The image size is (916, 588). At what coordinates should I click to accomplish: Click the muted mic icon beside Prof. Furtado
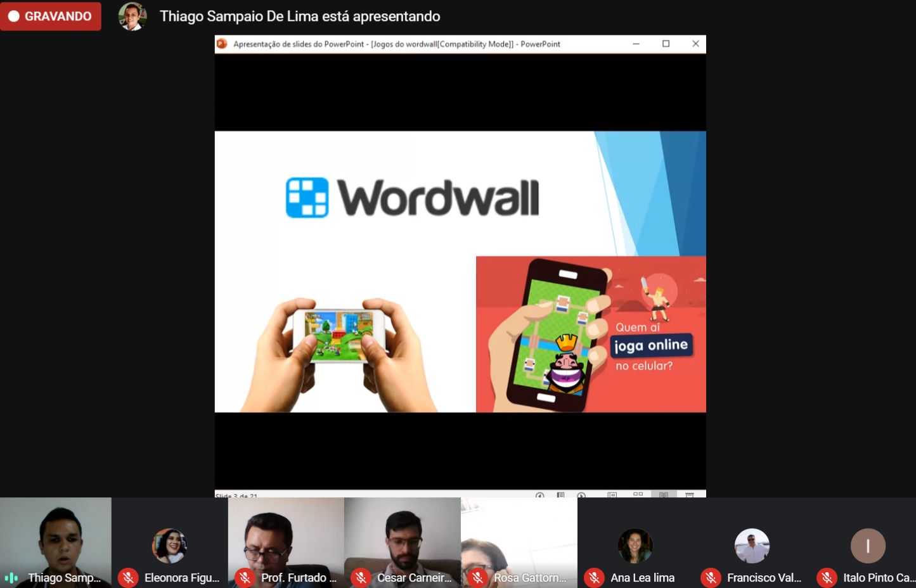pyautogui.click(x=245, y=578)
